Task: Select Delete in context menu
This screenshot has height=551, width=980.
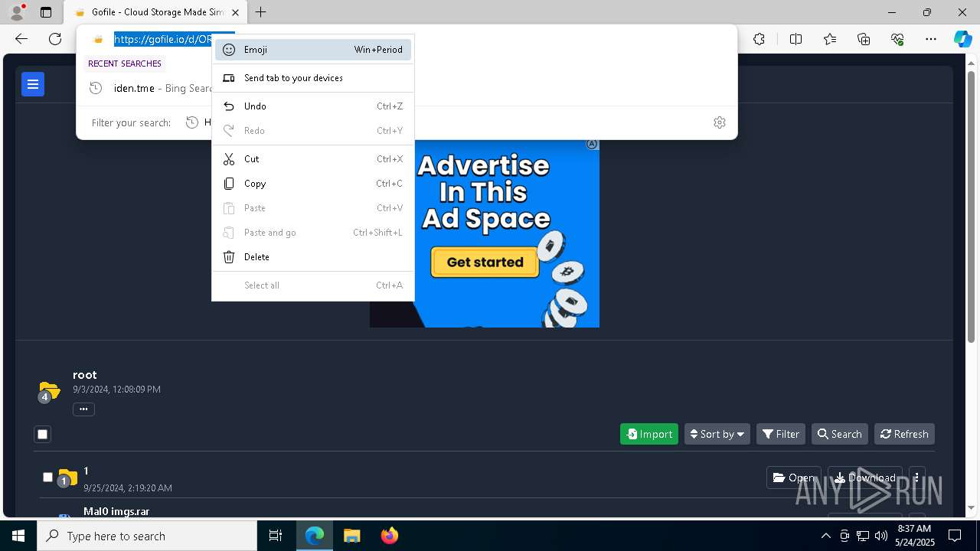Action: (x=313, y=257)
